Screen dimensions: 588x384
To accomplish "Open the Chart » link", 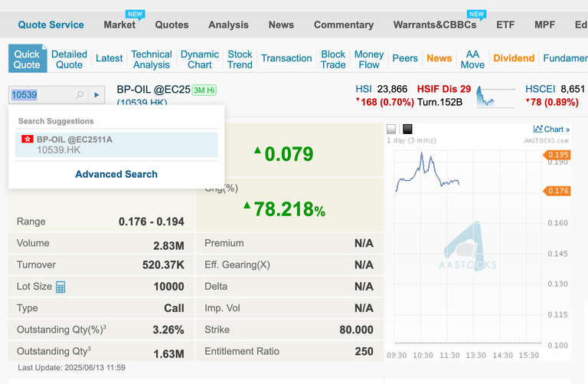I will [551, 129].
